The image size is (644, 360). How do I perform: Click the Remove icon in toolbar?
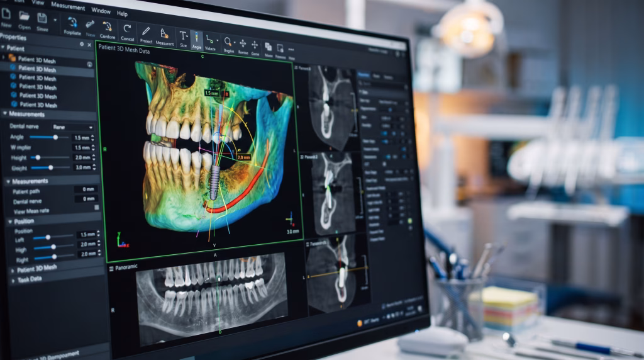[x=280, y=48]
